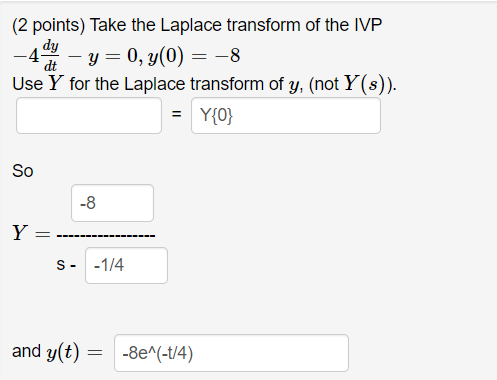Click the equals sign between top boxes
The height and width of the screenshot is (380, 497).
(176, 114)
